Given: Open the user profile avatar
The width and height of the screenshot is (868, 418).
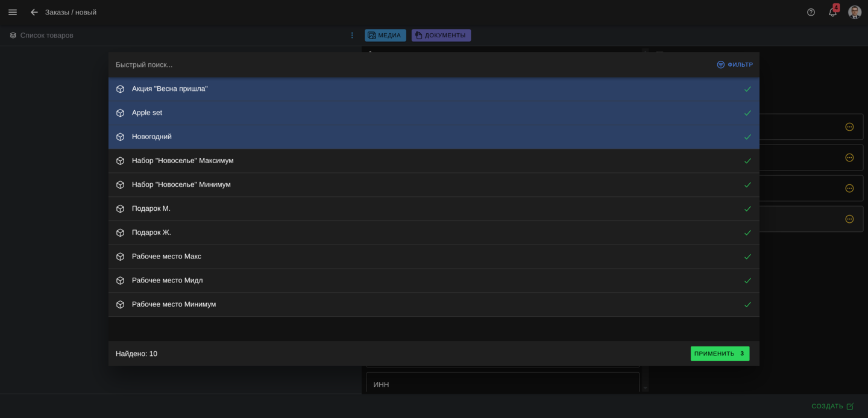Looking at the screenshot, I should (854, 12).
